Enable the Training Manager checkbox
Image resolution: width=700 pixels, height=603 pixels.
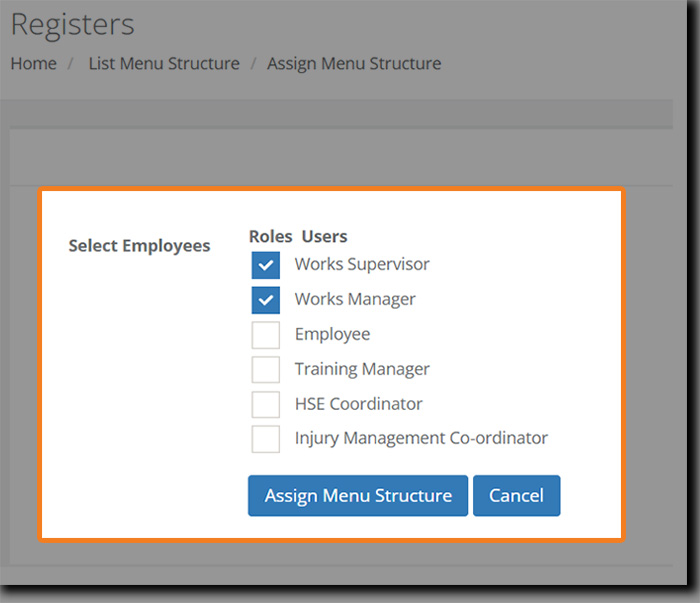point(266,370)
